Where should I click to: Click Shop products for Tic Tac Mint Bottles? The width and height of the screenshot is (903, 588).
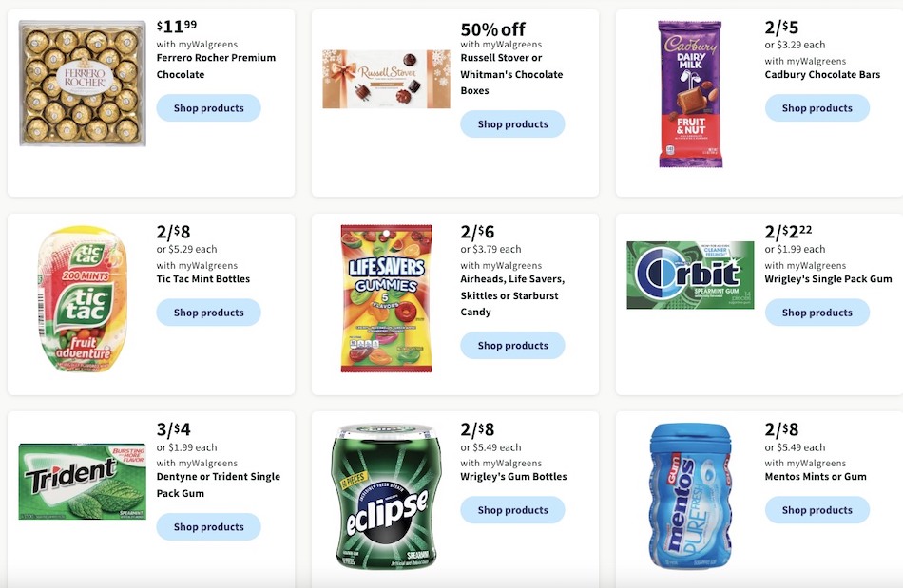208,312
